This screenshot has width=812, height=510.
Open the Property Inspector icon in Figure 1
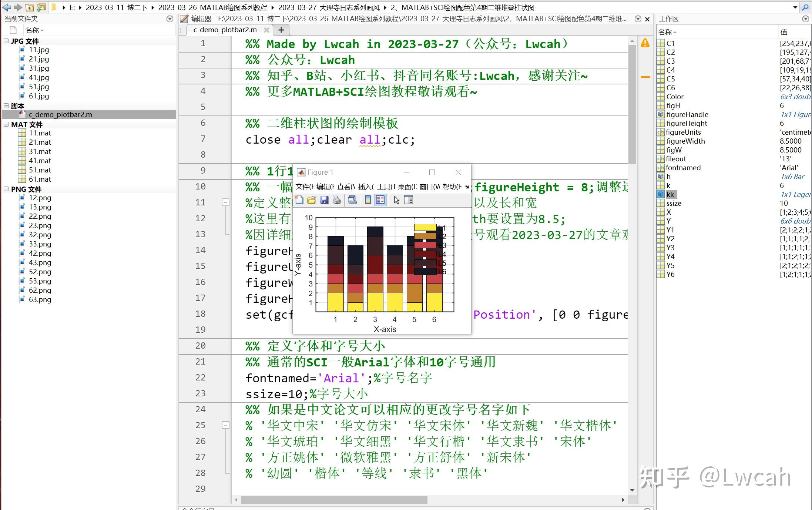pos(408,200)
